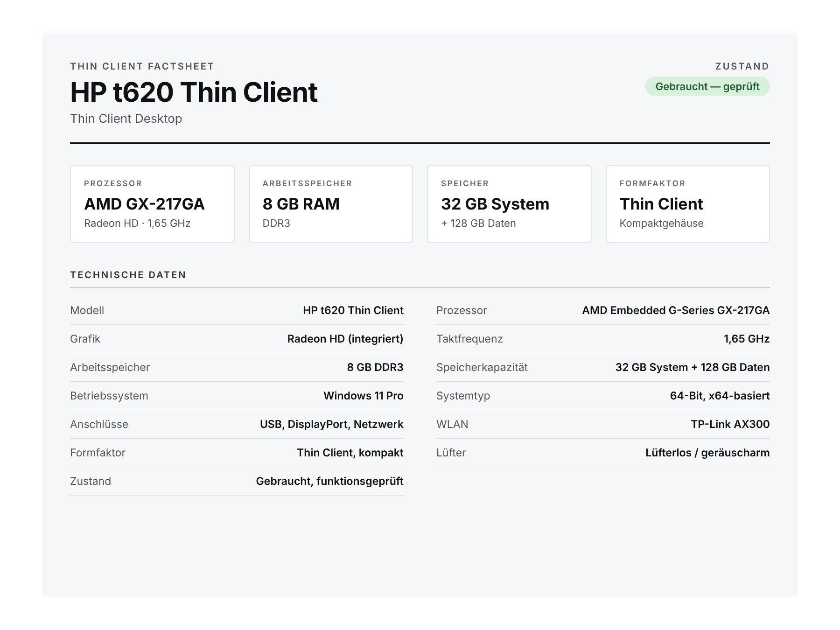Click the value '64-Bit, x64-basiert'
Viewport: 840px width, 630px height.
tap(720, 396)
